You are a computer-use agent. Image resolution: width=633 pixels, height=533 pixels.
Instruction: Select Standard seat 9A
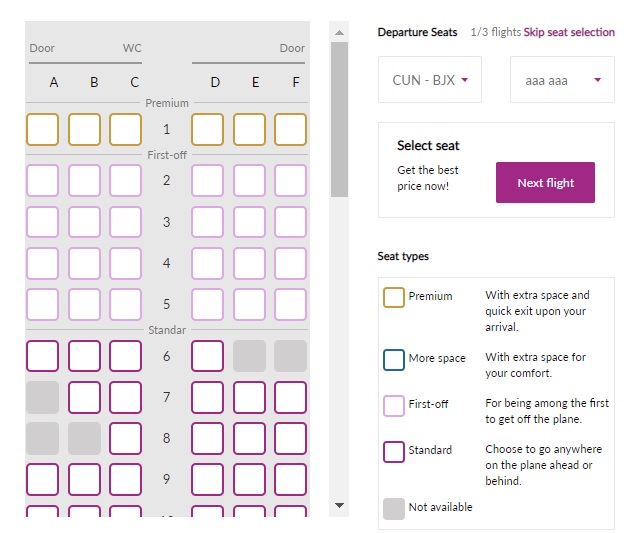click(42, 480)
